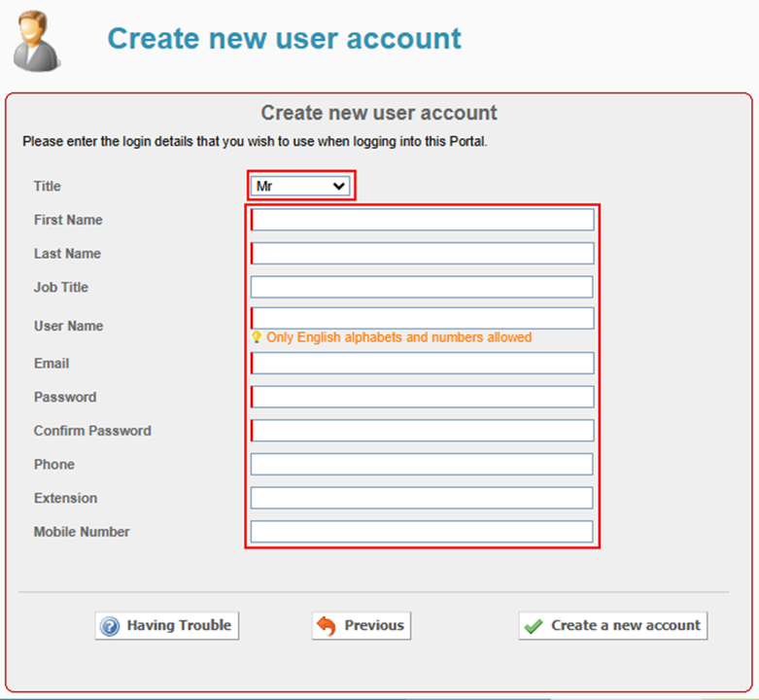This screenshot has width=759, height=700.
Task: Click the green checkmark icon
Action: click(533, 626)
